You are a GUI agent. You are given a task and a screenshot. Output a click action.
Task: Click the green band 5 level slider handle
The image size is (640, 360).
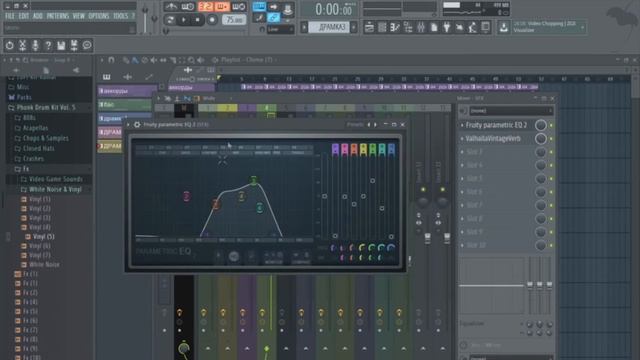click(372, 180)
